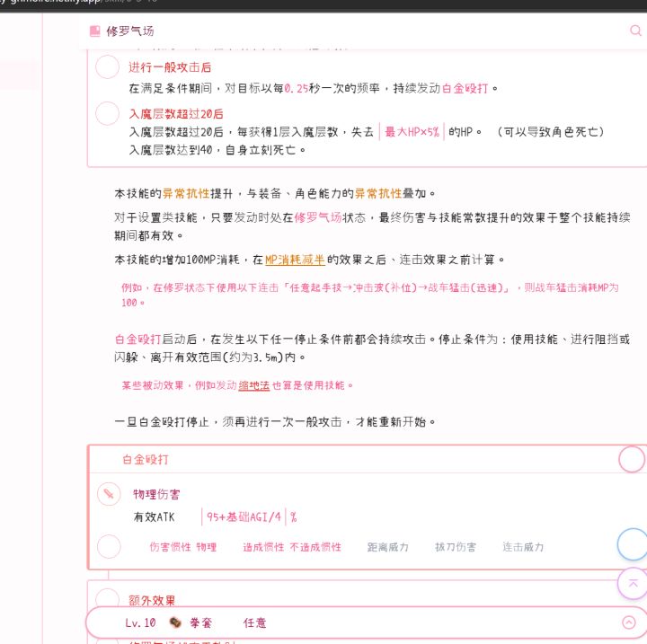Open the 异常抗性 link before 叠加
This screenshot has width=647, height=644.
[x=378, y=193]
